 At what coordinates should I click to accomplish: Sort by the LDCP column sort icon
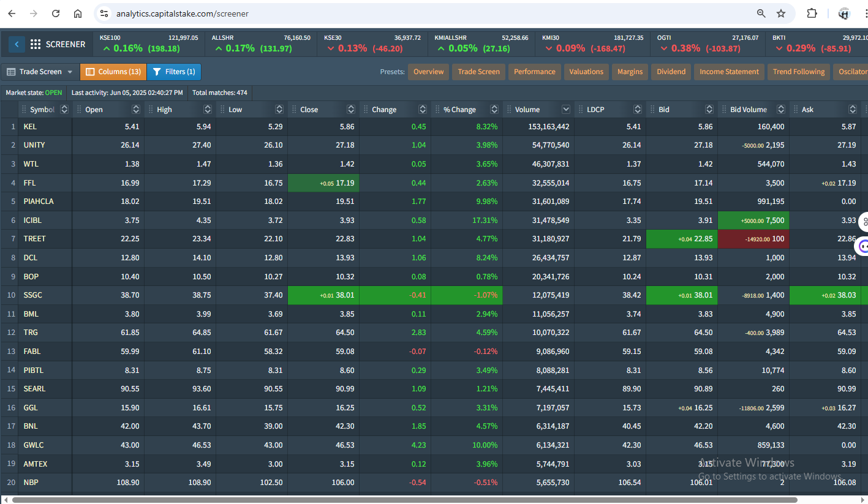click(x=638, y=110)
